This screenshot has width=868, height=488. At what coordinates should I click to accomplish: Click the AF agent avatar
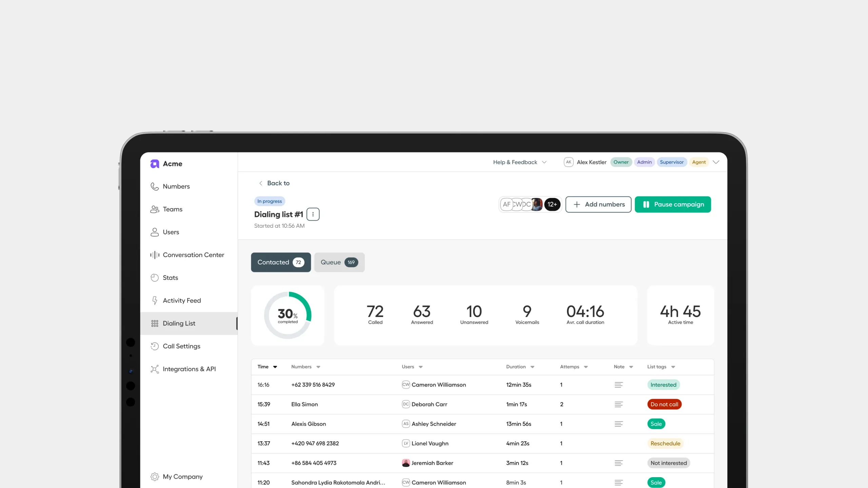(x=506, y=204)
